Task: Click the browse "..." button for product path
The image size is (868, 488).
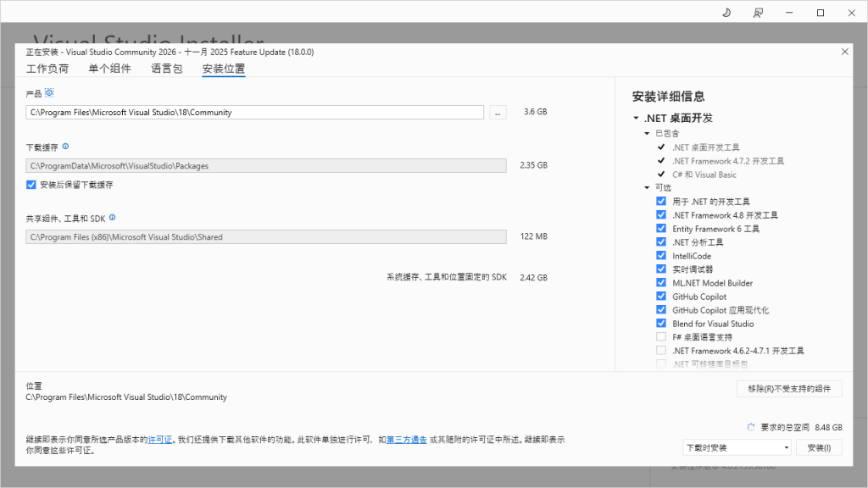Action: pyautogui.click(x=498, y=112)
